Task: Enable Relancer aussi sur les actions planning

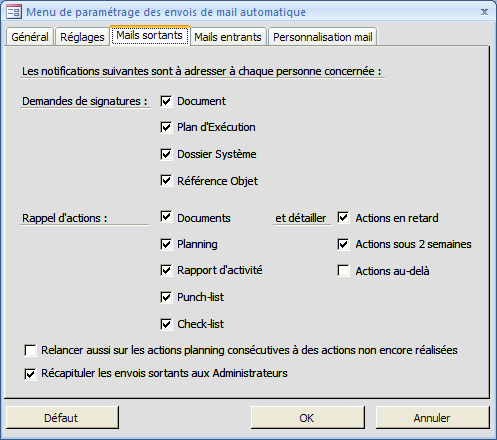Action: tap(30, 350)
